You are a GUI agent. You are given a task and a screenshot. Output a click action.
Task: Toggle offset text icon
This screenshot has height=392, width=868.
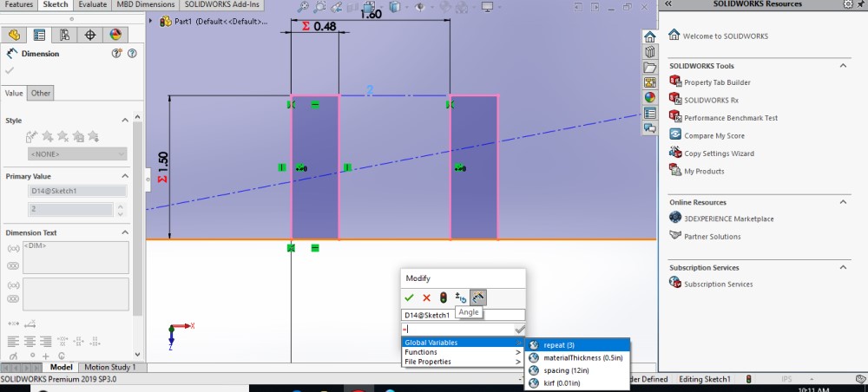point(31,323)
